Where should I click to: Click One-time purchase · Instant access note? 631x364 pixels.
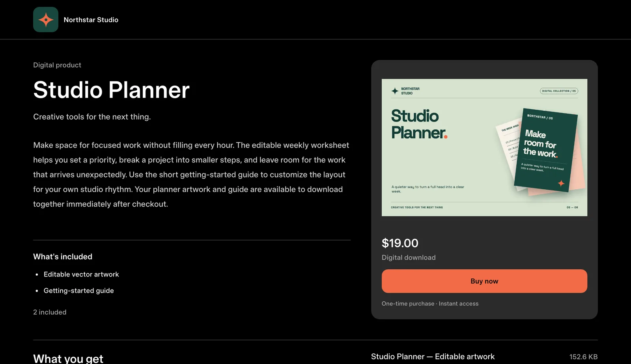tap(430, 304)
